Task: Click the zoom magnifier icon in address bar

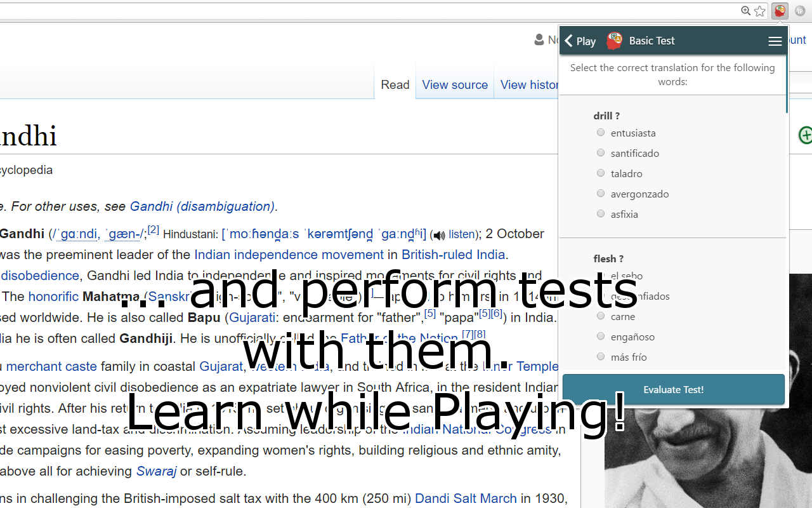Action: point(746,11)
